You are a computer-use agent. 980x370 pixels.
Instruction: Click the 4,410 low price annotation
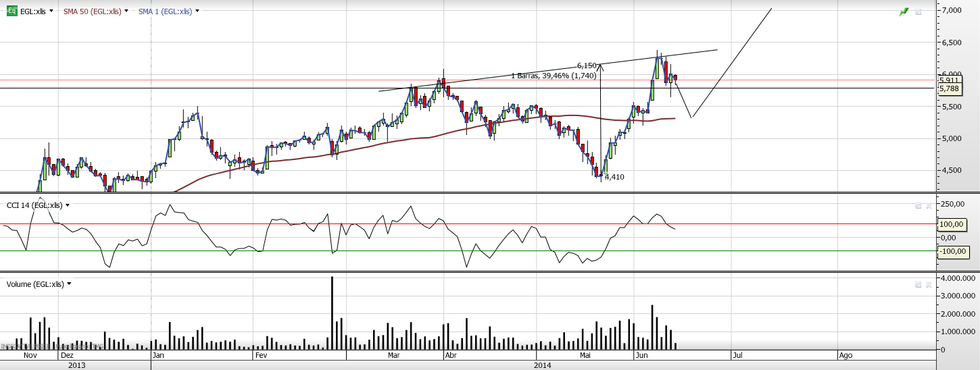(614, 177)
